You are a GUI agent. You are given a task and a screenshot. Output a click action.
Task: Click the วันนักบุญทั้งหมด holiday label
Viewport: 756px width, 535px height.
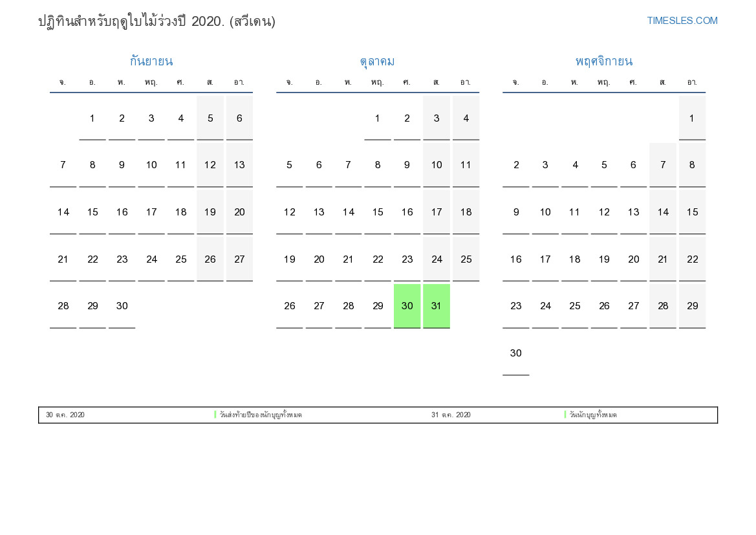[x=593, y=415]
